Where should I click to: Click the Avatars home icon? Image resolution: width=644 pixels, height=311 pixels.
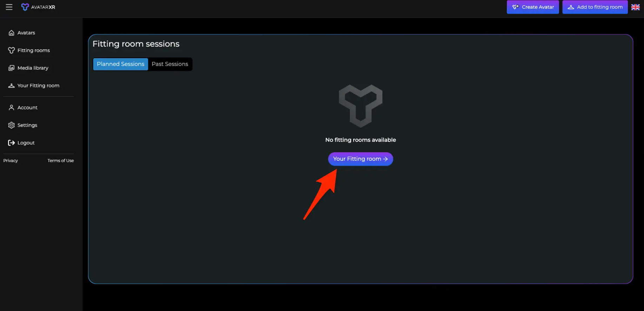(x=12, y=33)
